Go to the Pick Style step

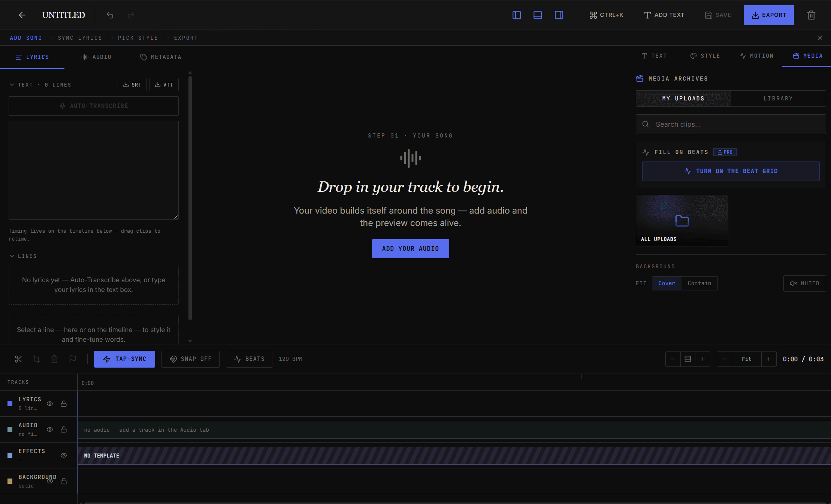pyautogui.click(x=138, y=38)
